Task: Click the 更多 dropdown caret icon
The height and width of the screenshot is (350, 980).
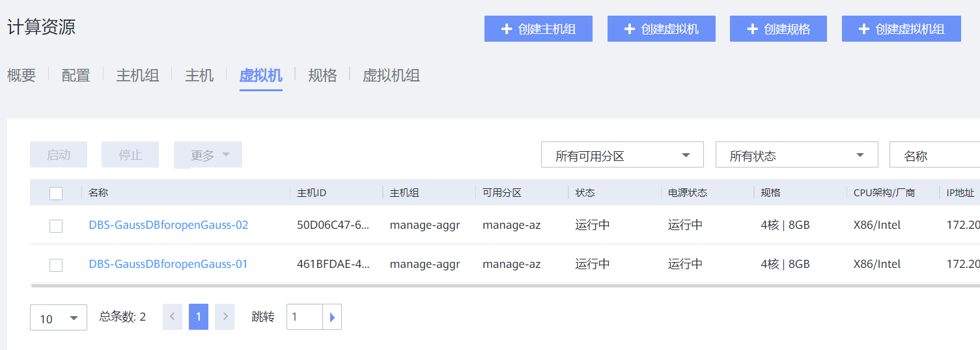Action: (x=226, y=154)
